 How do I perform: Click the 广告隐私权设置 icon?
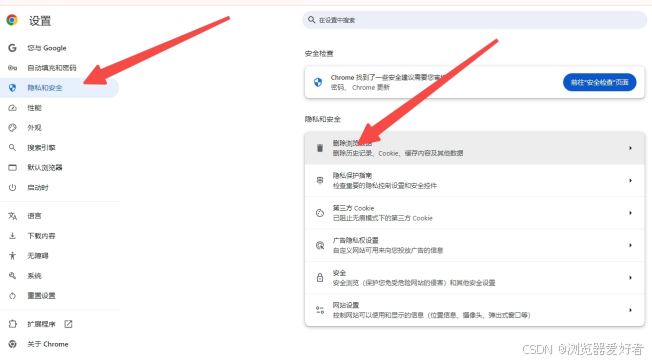tap(320, 245)
